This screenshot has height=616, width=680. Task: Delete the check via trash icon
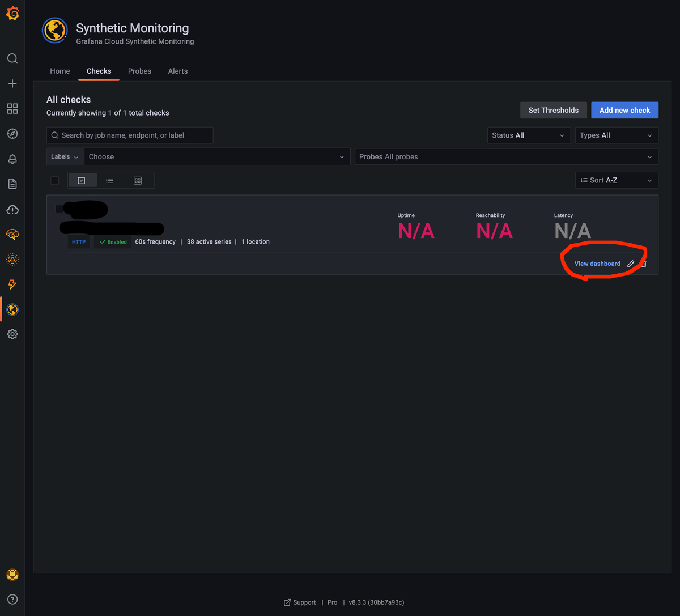click(644, 264)
